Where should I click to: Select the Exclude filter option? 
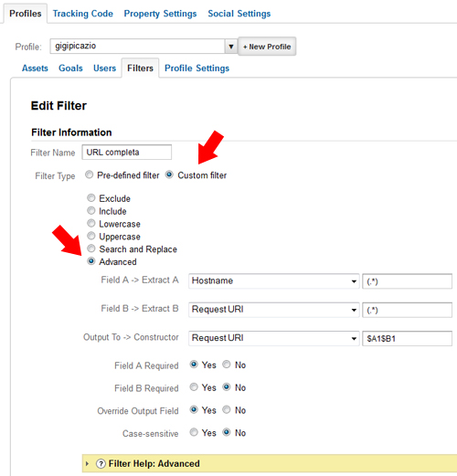pyautogui.click(x=91, y=198)
